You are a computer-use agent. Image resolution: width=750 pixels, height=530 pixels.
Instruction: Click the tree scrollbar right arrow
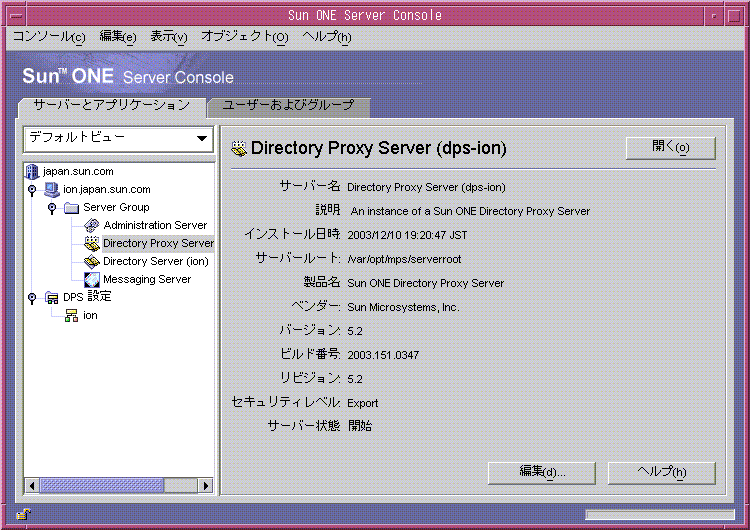(x=206, y=486)
